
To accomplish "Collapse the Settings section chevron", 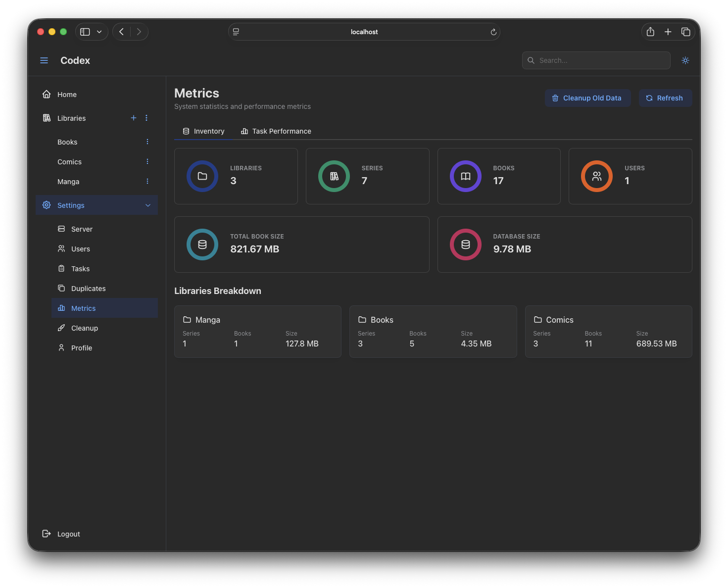I will click(147, 205).
